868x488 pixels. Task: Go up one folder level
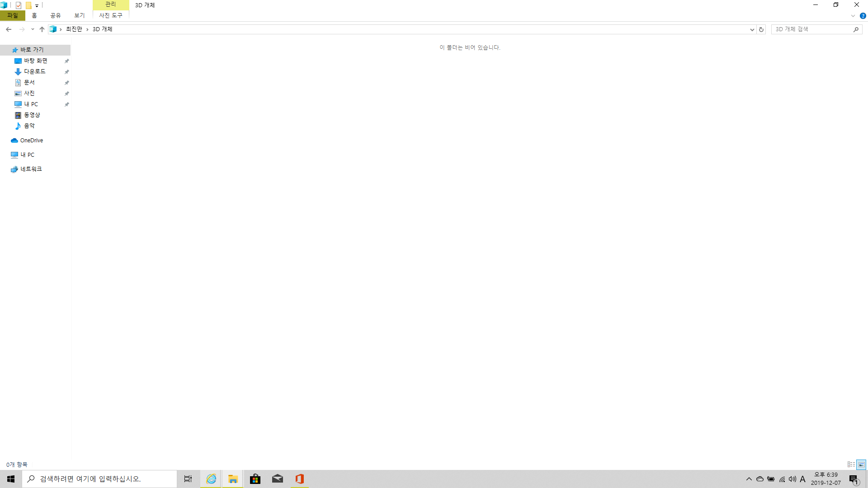click(42, 29)
